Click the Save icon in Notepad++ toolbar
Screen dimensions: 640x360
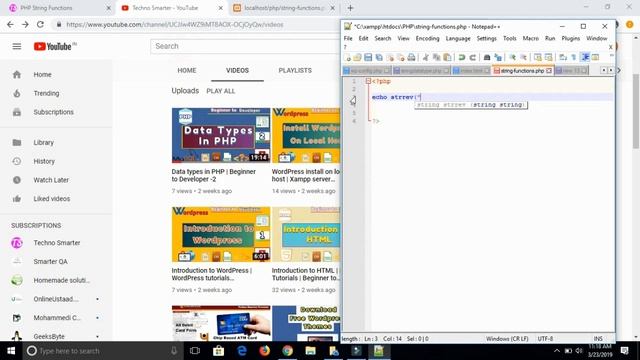[368, 57]
